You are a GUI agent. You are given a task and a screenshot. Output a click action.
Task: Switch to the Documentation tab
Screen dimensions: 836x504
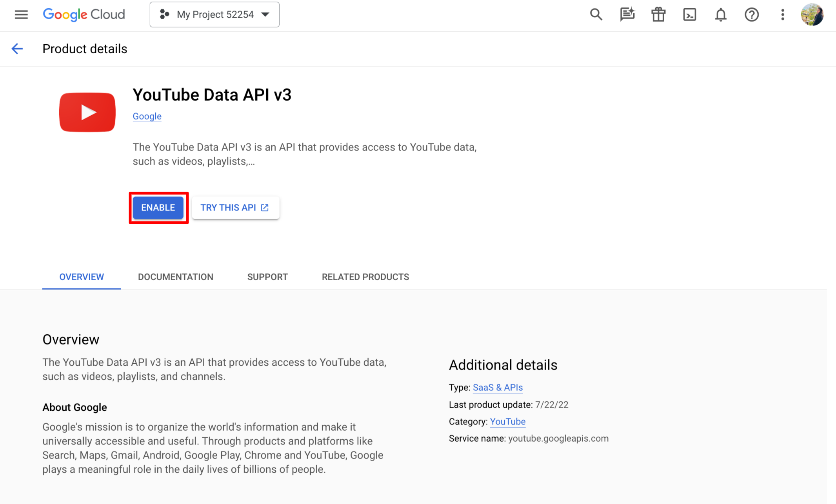(176, 277)
